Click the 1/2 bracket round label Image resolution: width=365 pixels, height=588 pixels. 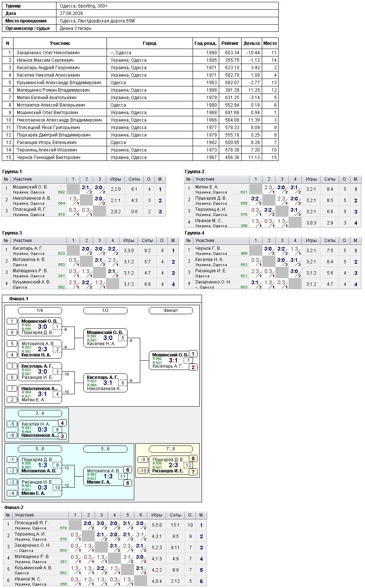click(105, 310)
